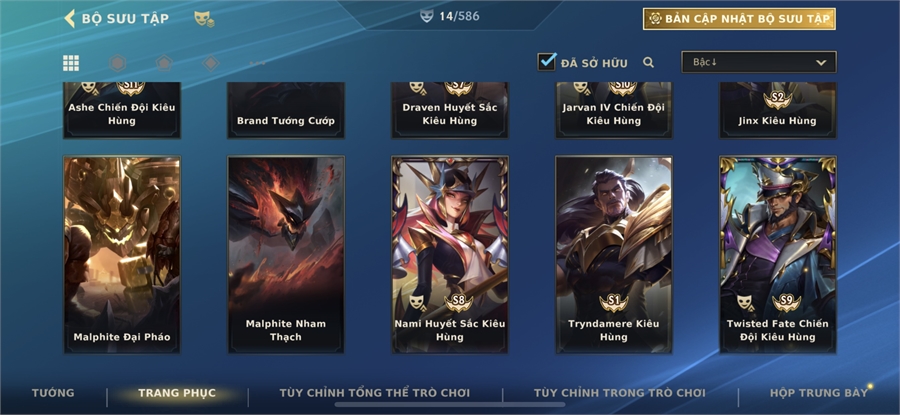Go back using the Bộ Sưu Tập arrow
This screenshot has width=900, height=415.
(x=69, y=18)
